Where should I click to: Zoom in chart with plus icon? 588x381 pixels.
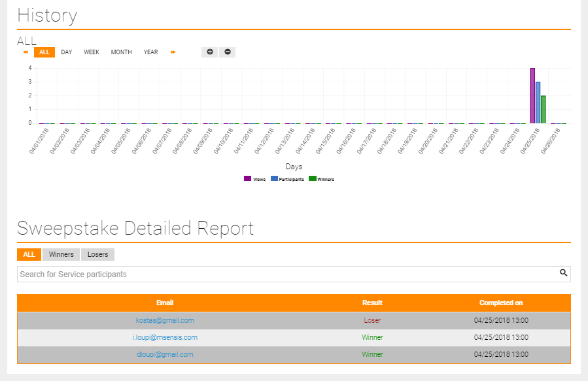pyautogui.click(x=209, y=52)
